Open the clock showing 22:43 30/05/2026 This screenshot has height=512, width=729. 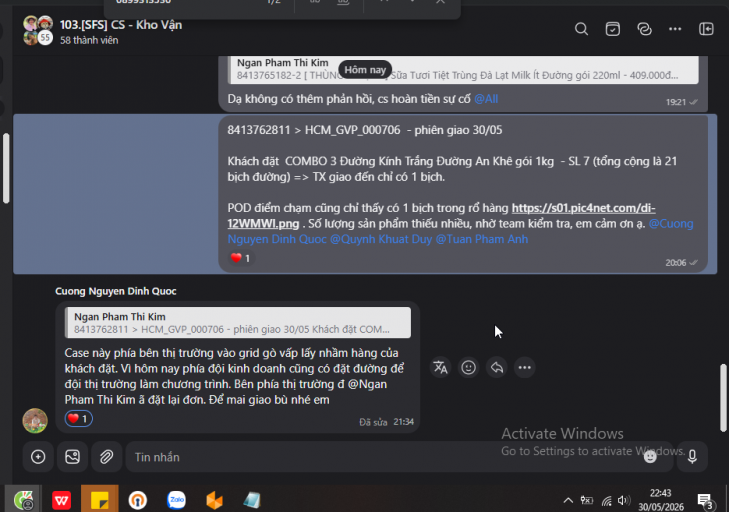pos(661,500)
